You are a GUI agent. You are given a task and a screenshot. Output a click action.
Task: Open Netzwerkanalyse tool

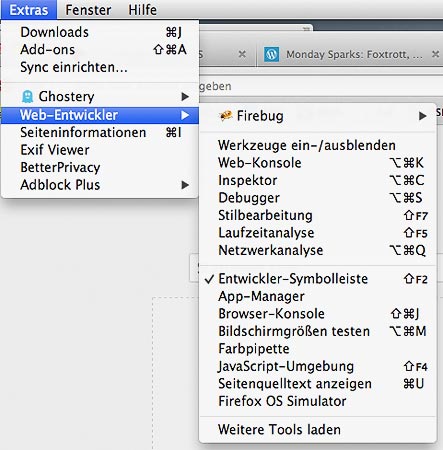click(317, 250)
